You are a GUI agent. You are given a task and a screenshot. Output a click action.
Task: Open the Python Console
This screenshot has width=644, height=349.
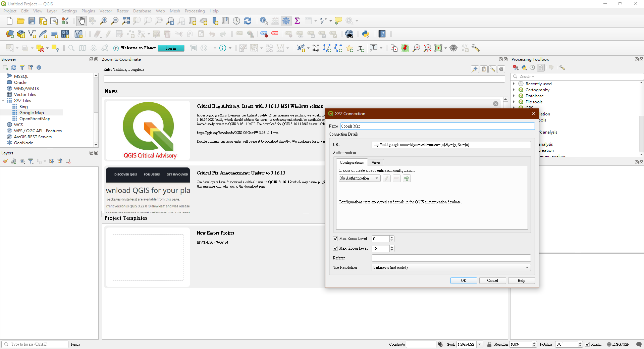click(366, 34)
